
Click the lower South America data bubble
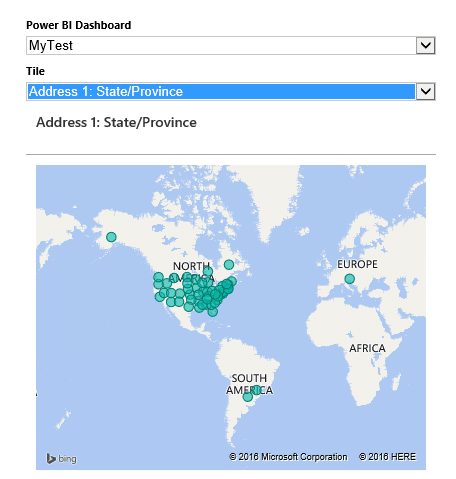point(248,397)
